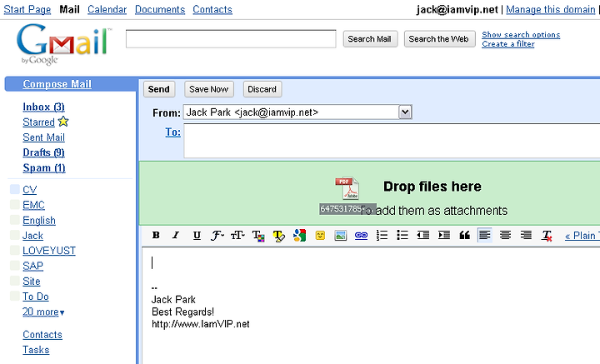
Task: Align text left
Action: point(485,235)
